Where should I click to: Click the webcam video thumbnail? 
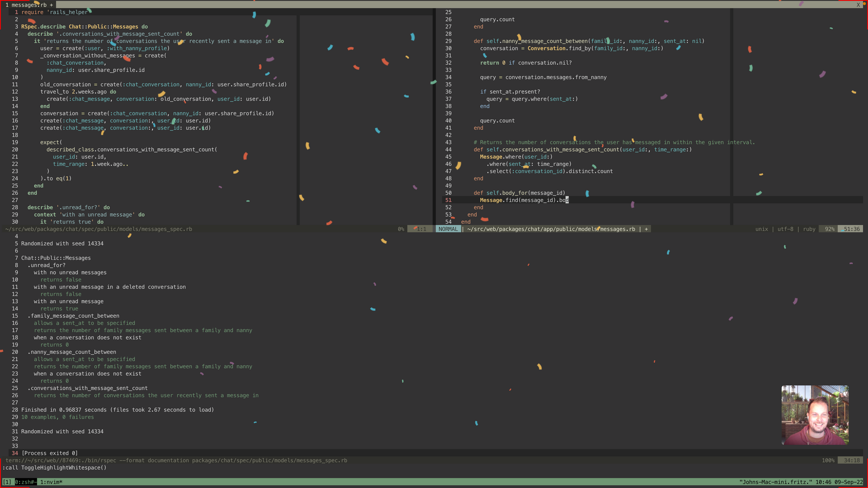click(815, 415)
